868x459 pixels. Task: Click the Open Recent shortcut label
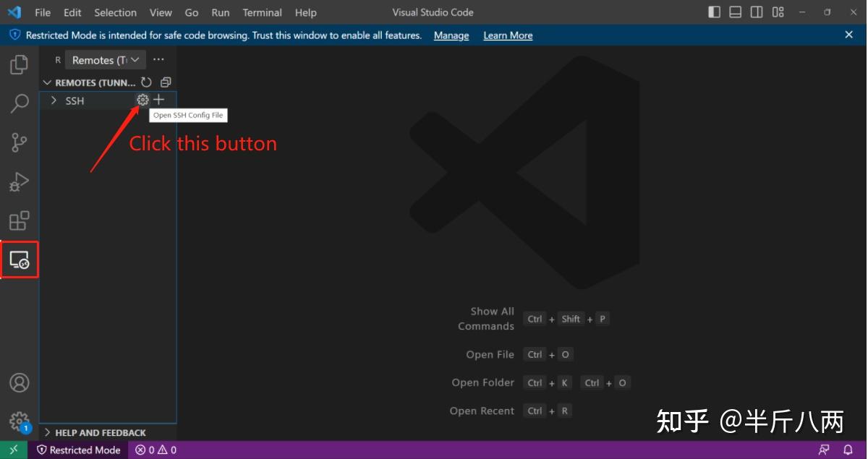point(482,411)
